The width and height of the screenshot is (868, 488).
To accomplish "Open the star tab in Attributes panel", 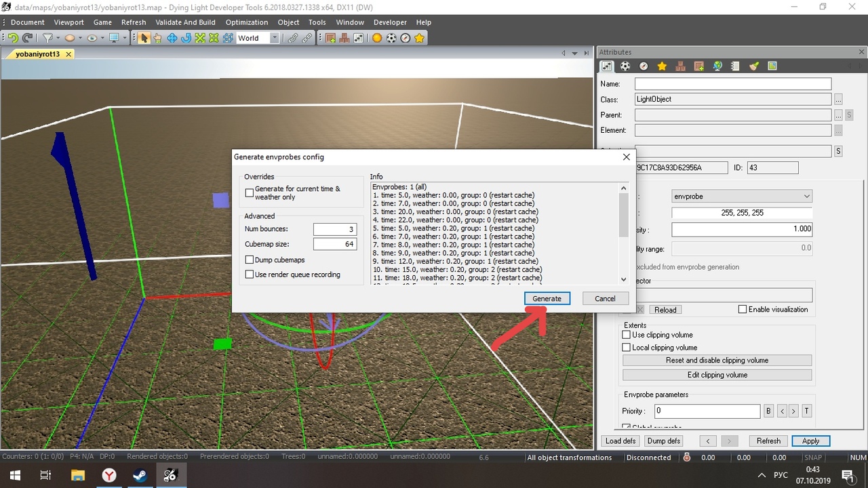I will (x=662, y=66).
